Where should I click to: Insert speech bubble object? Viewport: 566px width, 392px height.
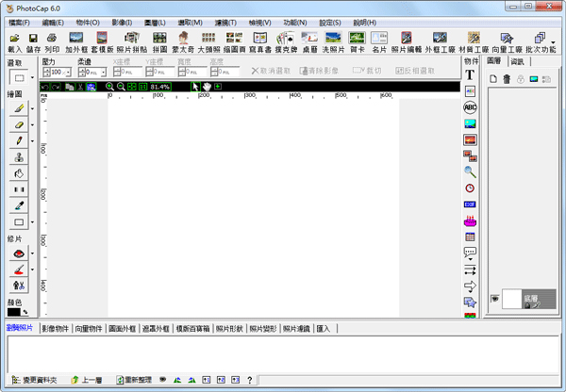470,253
